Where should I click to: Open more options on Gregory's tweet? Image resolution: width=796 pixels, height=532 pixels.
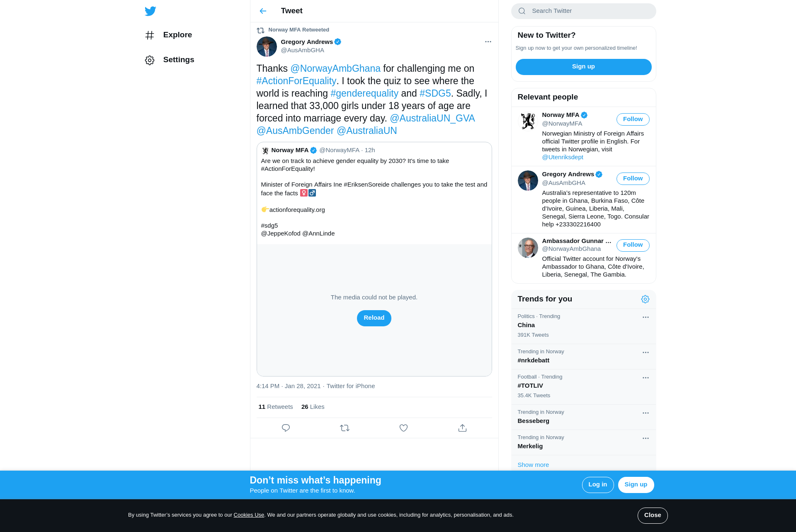tap(488, 41)
